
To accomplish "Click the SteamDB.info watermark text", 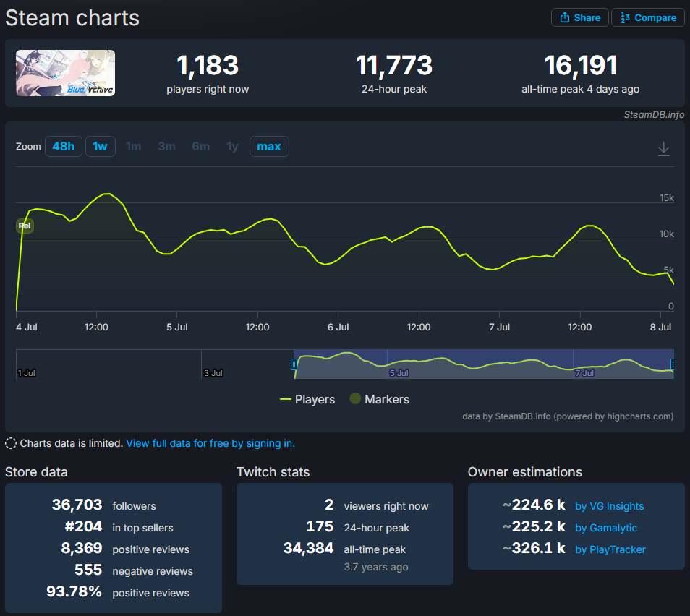I will (654, 115).
